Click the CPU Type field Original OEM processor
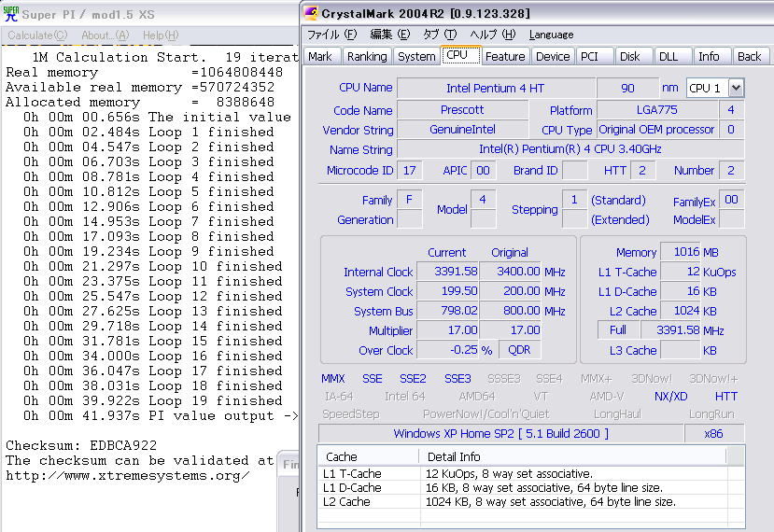The height and width of the screenshot is (532, 774). [x=657, y=130]
